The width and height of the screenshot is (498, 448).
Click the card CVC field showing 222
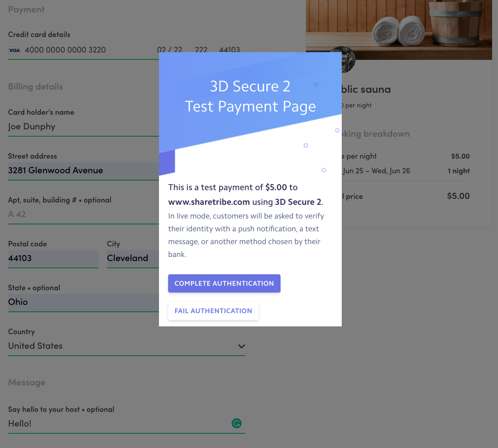201,50
